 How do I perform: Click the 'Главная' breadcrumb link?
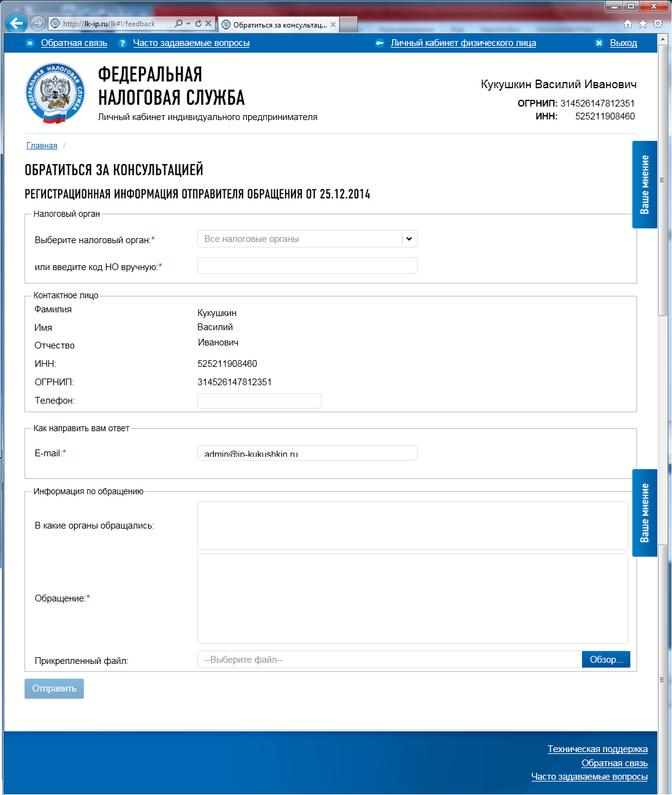42,145
